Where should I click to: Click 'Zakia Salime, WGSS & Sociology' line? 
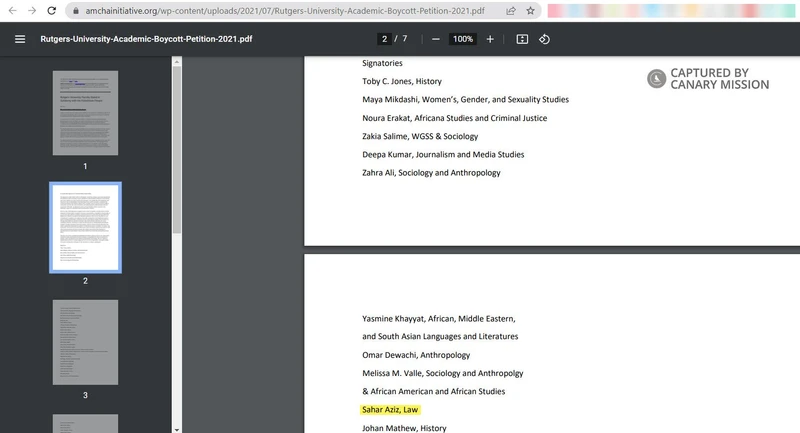coord(420,137)
